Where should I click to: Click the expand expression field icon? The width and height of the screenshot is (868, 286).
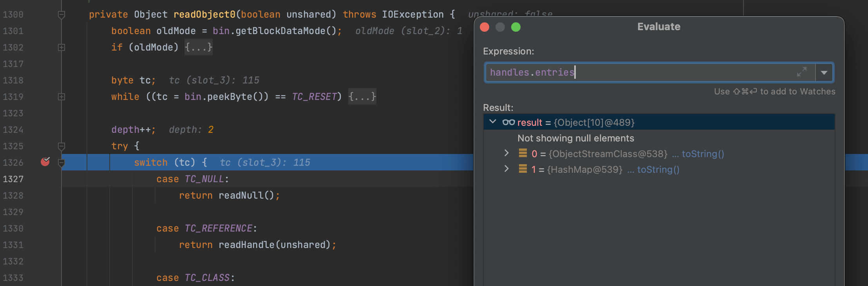click(802, 72)
